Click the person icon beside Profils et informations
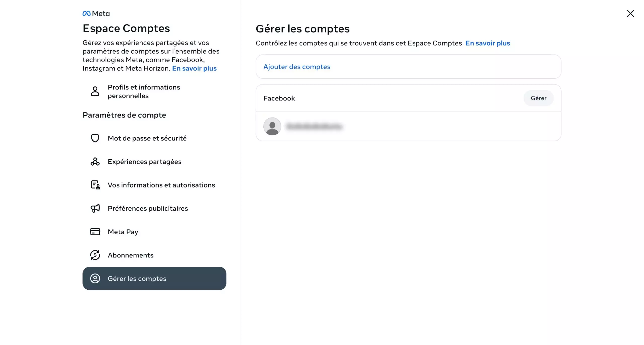This screenshot has width=644, height=345. pyautogui.click(x=95, y=91)
